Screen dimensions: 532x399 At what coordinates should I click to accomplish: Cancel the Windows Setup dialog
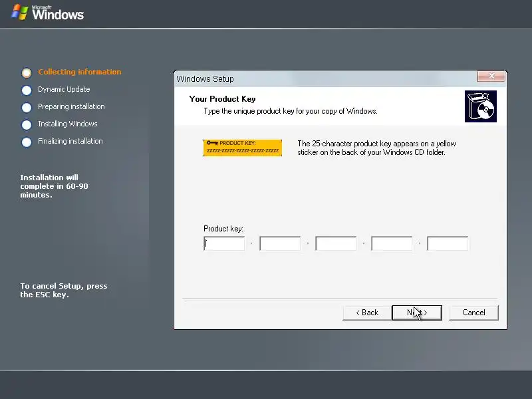pos(473,313)
